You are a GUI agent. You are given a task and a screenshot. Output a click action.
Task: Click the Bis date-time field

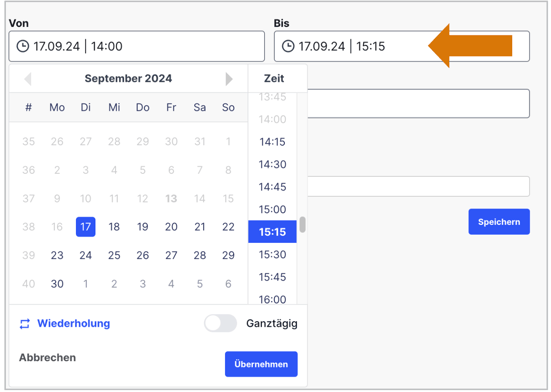tap(402, 46)
